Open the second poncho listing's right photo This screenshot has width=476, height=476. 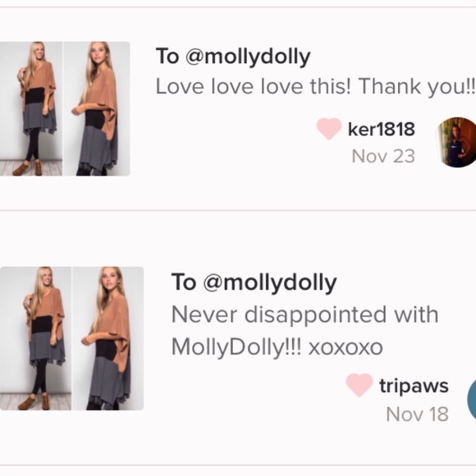(108, 338)
